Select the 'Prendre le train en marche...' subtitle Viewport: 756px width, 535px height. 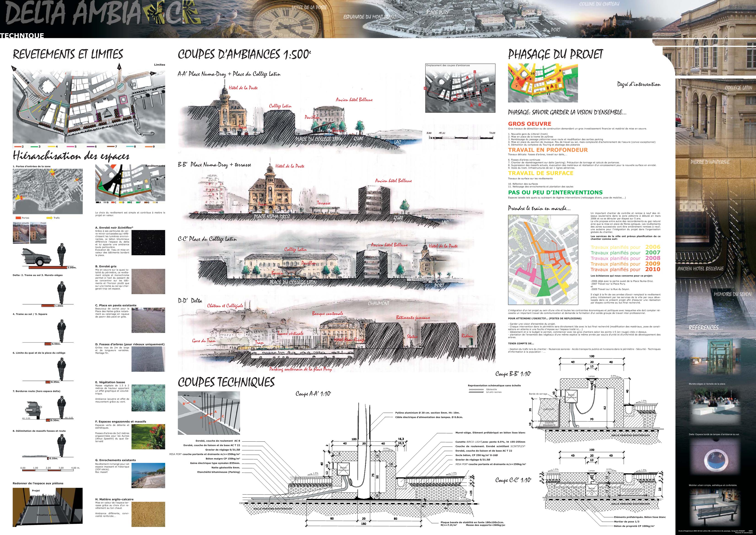[x=539, y=208]
